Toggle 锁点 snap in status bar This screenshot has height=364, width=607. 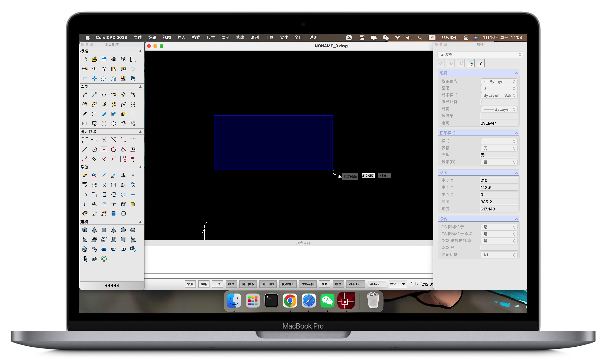point(190,284)
